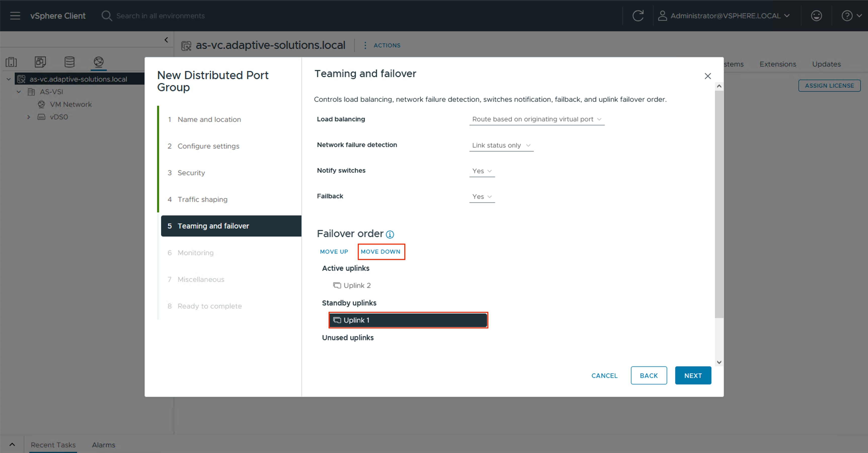Open the Storage inventory view
This screenshot has width=868, height=453.
pyautogui.click(x=69, y=62)
